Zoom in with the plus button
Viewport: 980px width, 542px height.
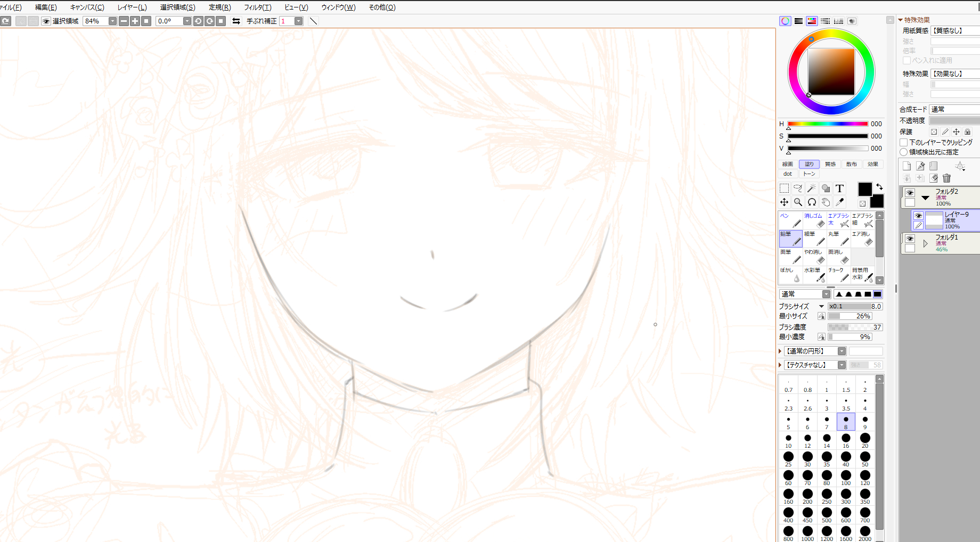(x=135, y=21)
